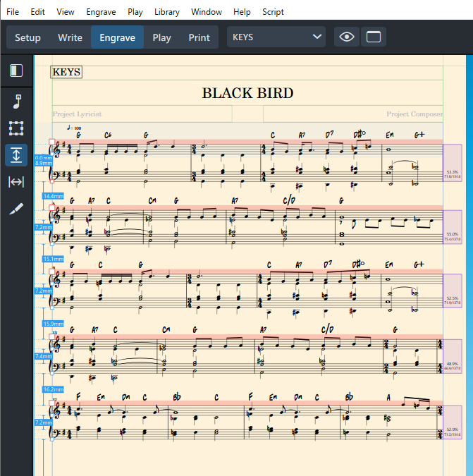
Task: Select the KEYS layout name text frame
Action: [x=66, y=72]
